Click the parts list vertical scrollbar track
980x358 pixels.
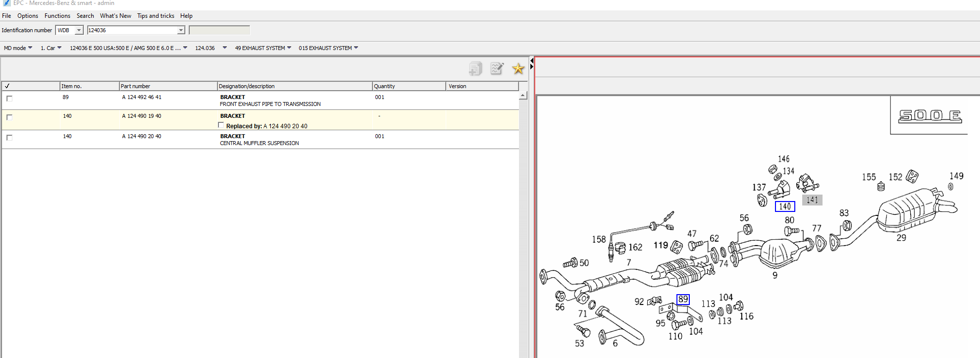point(523,228)
